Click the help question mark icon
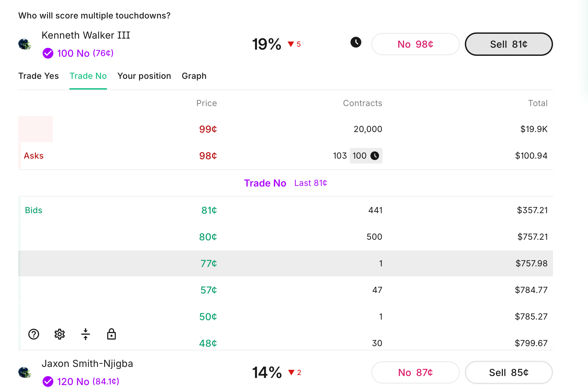588x388 pixels. [x=34, y=334]
